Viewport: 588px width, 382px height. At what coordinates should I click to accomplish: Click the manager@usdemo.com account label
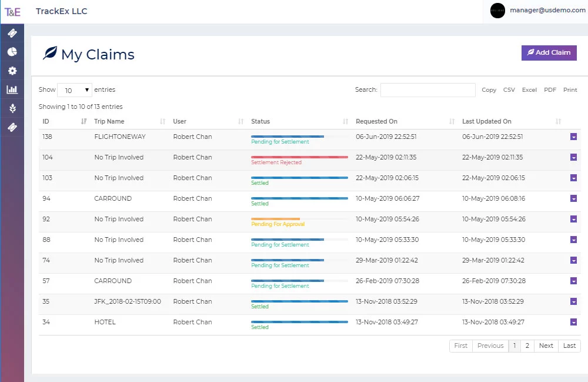click(x=547, y=10)
